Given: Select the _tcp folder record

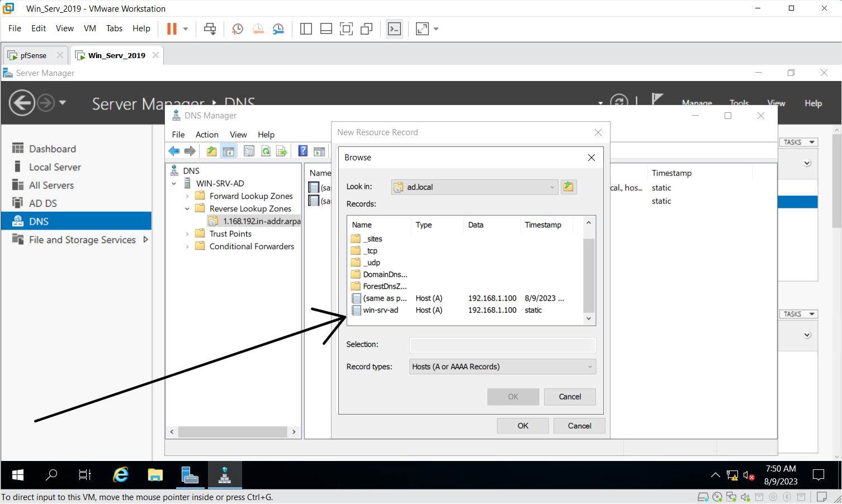Looking at the screenshot, I should pyautogui.click(x=370, y=251).
